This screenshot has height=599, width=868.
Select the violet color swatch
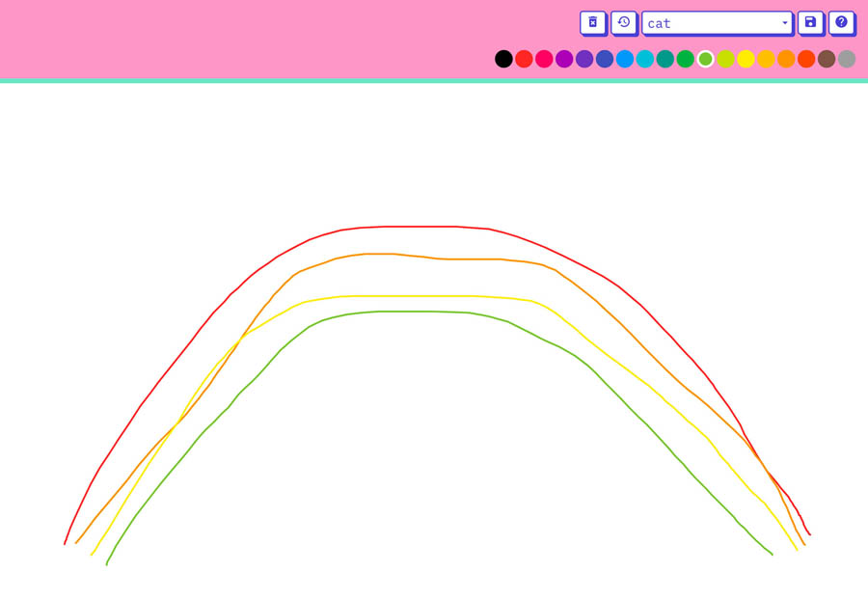584,59
